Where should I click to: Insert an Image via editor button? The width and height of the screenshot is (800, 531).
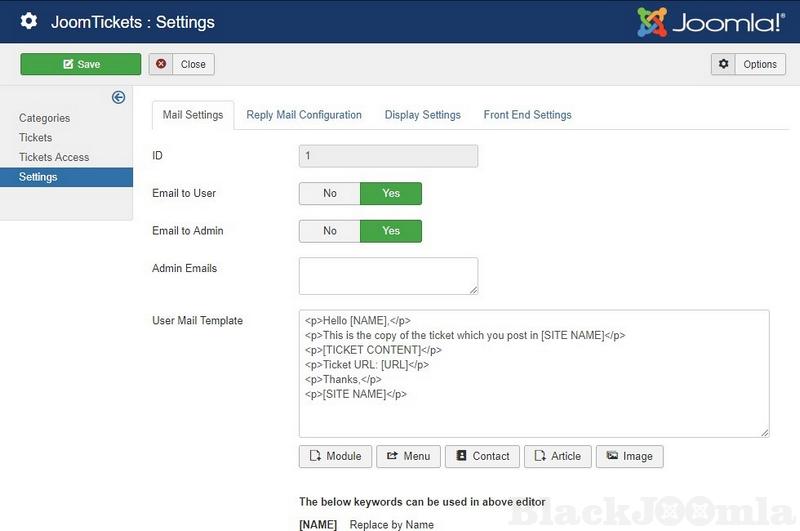coord(629,456)
